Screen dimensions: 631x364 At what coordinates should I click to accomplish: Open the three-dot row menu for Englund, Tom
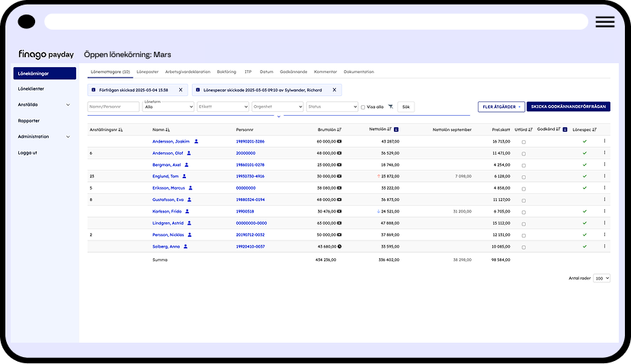point(604,176)
